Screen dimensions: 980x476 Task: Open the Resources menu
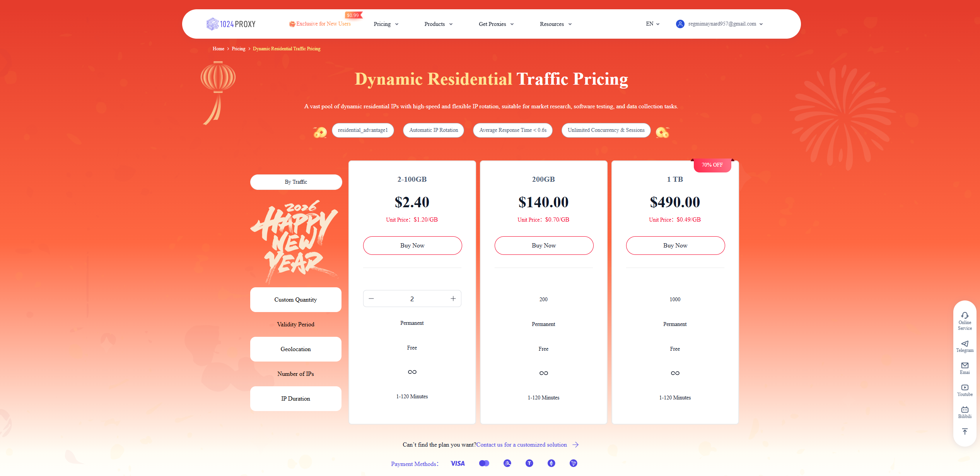(x=555, y=24)
